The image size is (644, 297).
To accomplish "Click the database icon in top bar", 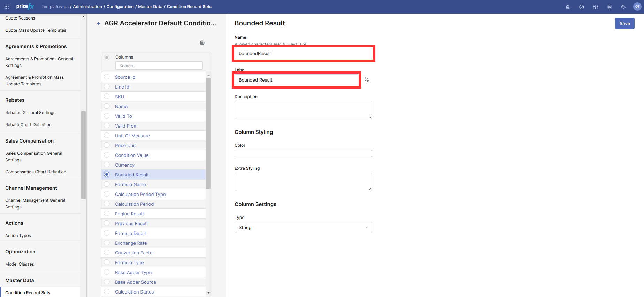I will point(609,7).
